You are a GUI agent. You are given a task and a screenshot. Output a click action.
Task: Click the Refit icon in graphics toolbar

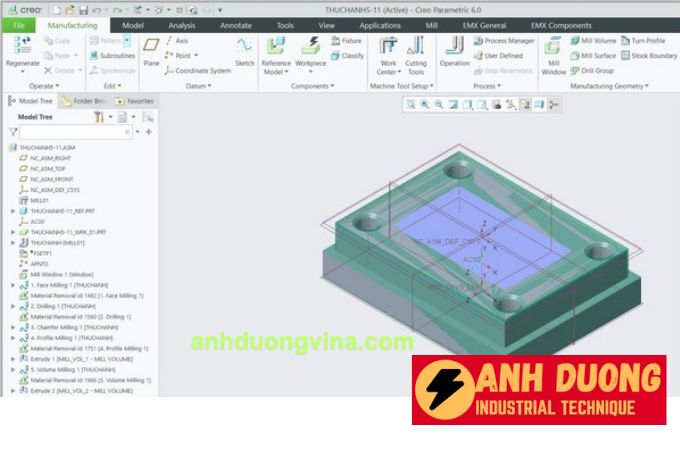click(411, 104)
